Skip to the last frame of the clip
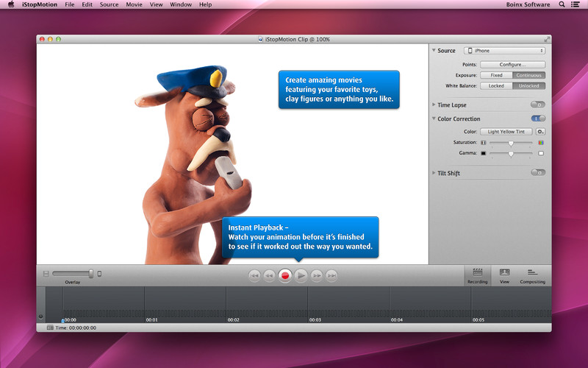Image resolution: width=588 pixels, height=368 pixels. click(332, 275)
